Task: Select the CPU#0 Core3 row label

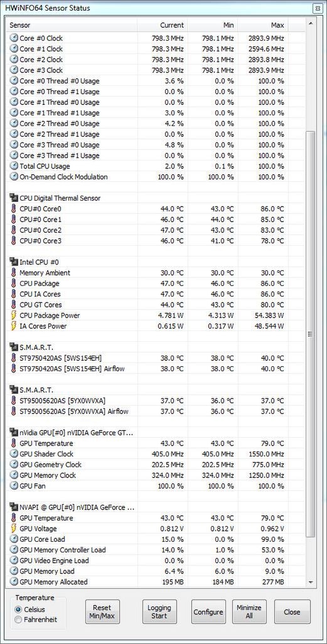Action: coord(40,241)
